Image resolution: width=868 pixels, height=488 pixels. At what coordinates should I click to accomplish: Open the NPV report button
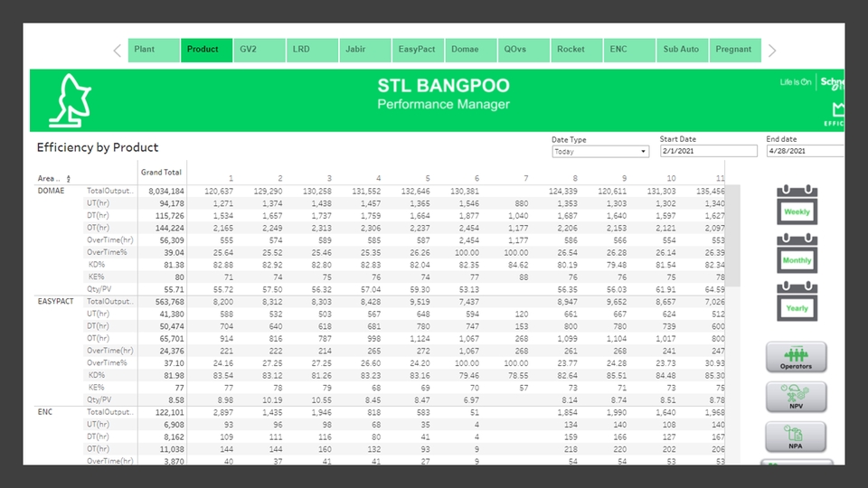click(x=796, y=398)
